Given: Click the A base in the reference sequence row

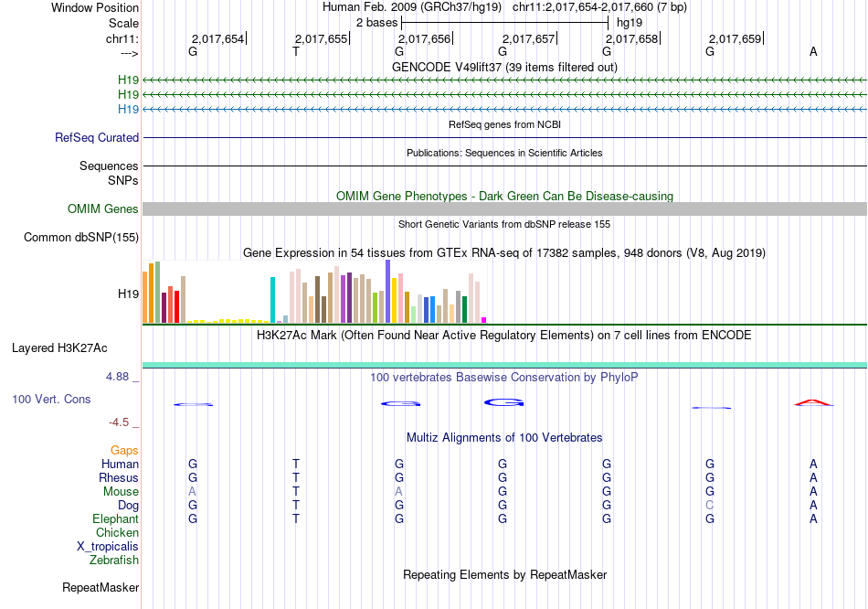Looking at the screenshot, I should click(x=813, y=51).
